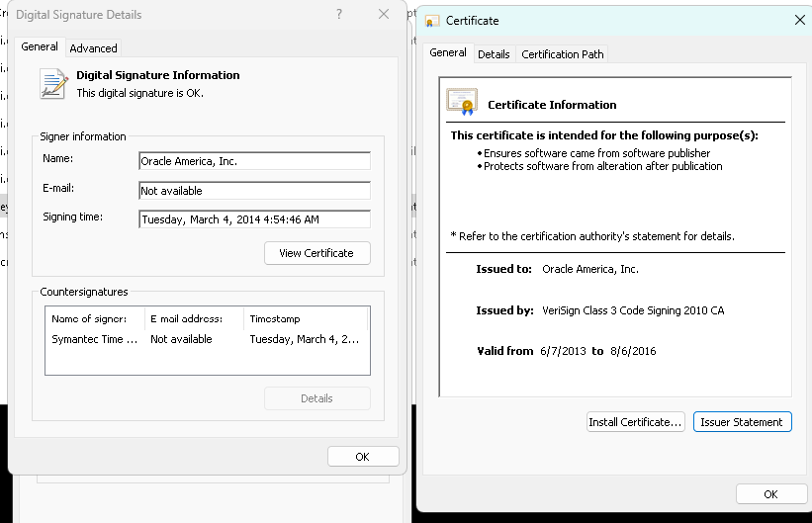Click the View Certificate button
Screen dimensions: 812x523
(316, 253)
